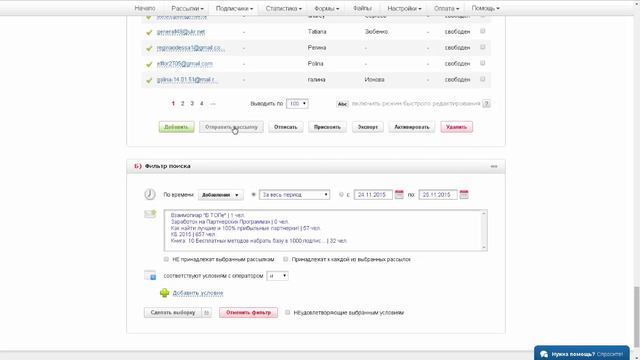Click the Abc quick-edit mode icon
The width and height of the screenshot is (640, 360).
point(342,104)
